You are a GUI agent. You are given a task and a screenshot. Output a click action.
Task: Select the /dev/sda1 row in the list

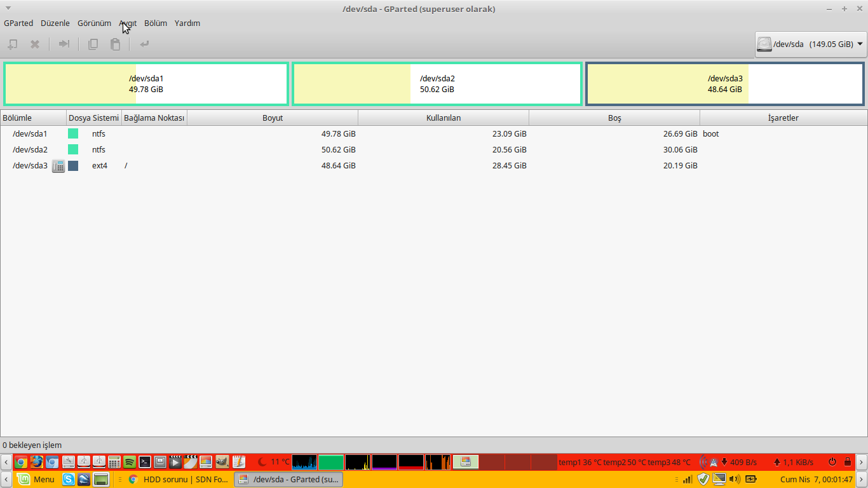[x=434, y=133]
